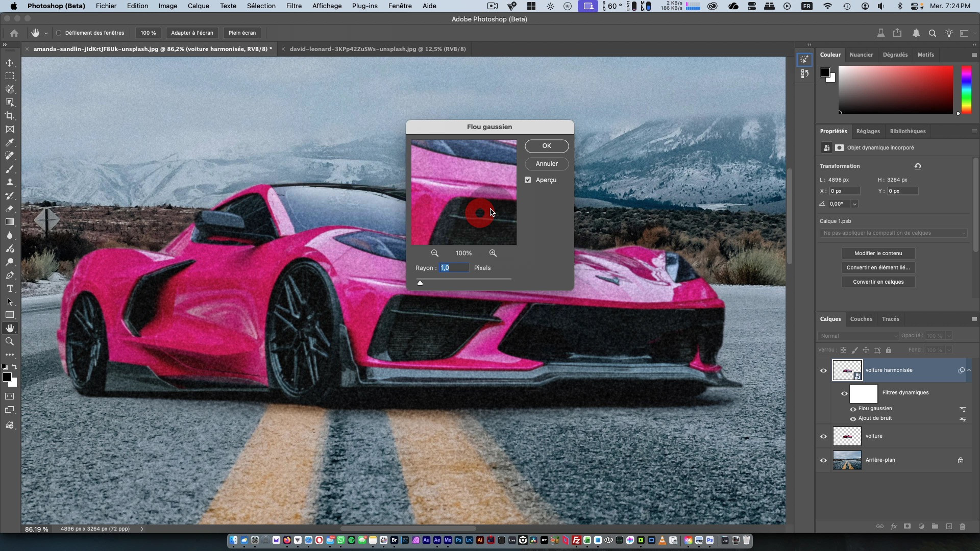
Task: Select the Zoom tool in the toolbar
Action: pyautogui.click(x=10, y=341)
